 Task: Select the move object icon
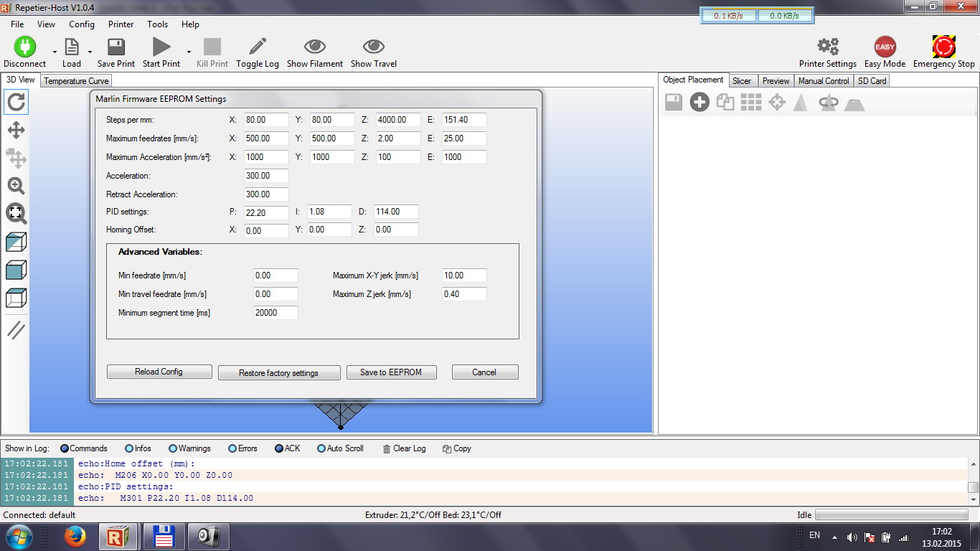16,158
